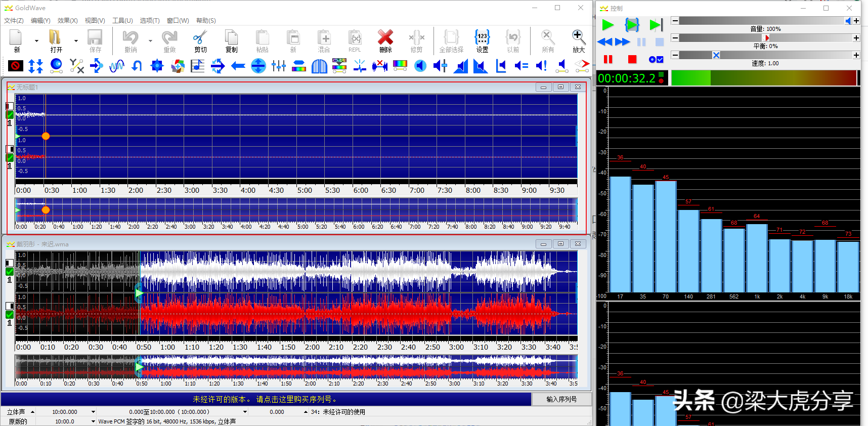Click the blue Rewind double-arrow button
The height and width of the screenshot is (426, 868).
pyautogui.click(x=605, y=42)
